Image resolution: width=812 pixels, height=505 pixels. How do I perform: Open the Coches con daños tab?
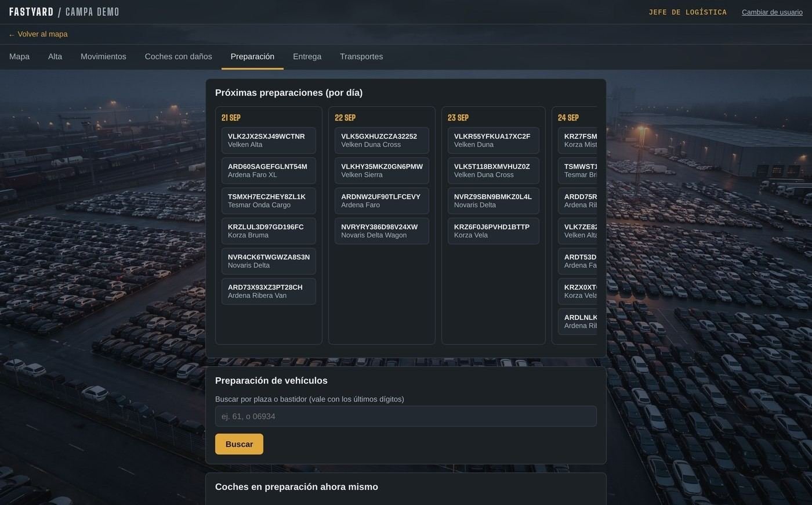point(179,57)
